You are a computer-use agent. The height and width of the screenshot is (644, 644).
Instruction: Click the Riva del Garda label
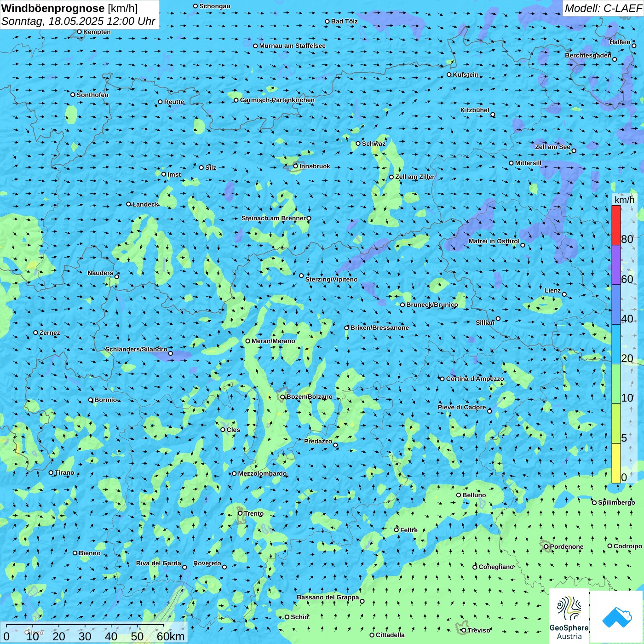click(x=159, y=563)
